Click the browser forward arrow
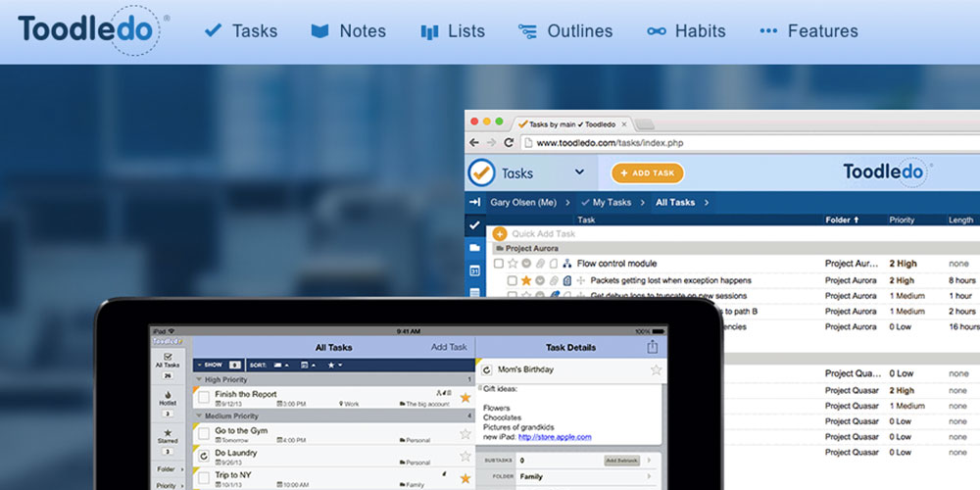The image size is (980, 490). (491, 142)
